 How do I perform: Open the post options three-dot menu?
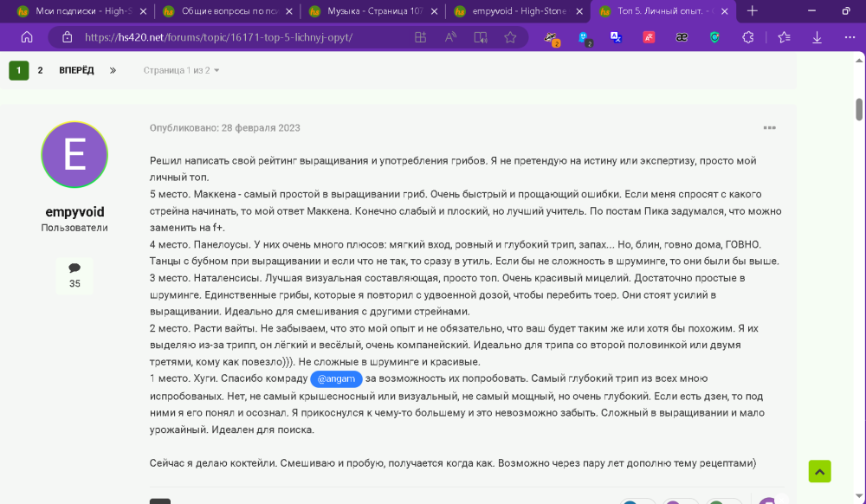click(x=769, y=127)
